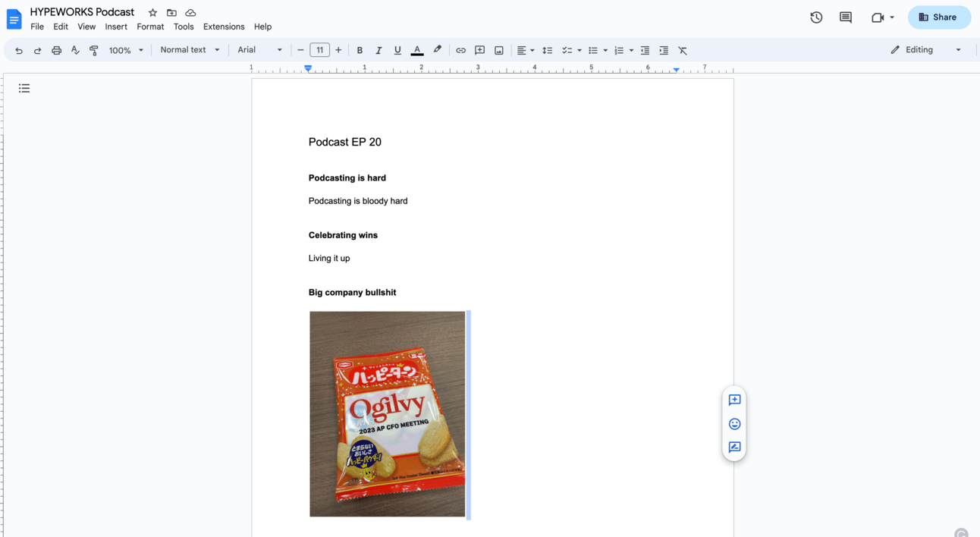Click heading Podcast EP 20
The image size is (980, 537).
(x=345, y=142)
